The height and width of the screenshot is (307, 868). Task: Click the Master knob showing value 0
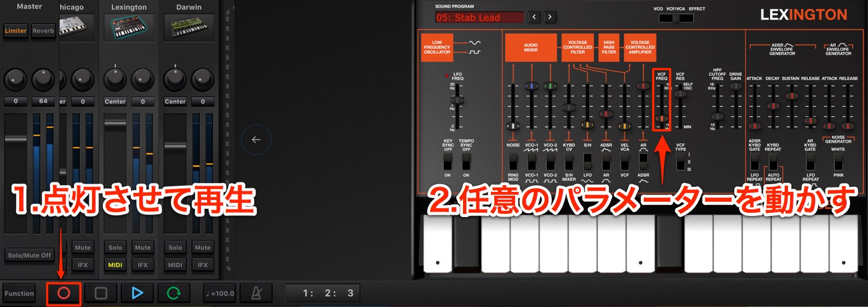[x=16, y=80]
